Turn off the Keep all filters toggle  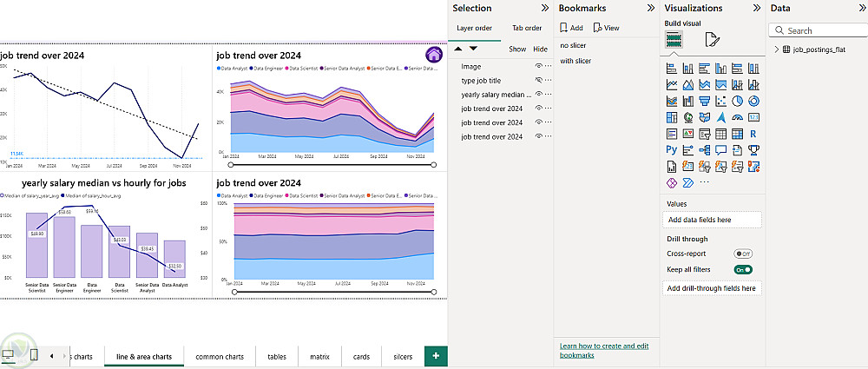(x=743, y=270)
